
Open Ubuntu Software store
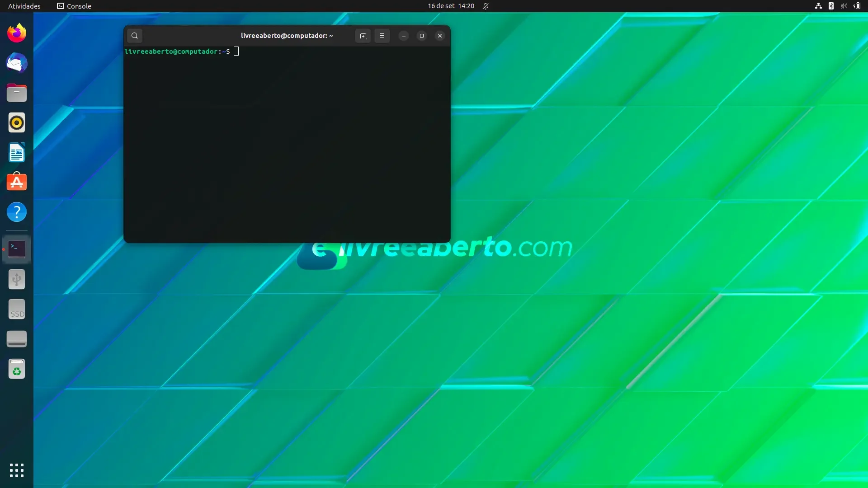[17, 182]
